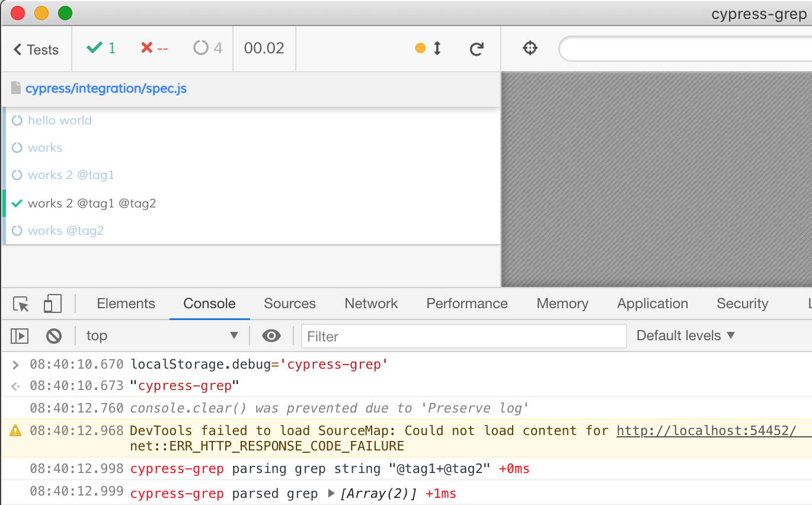Open the "top" JavaScript context dropdown
The image size is (812, 505).
pyautogui.click(x=162, y=336)
